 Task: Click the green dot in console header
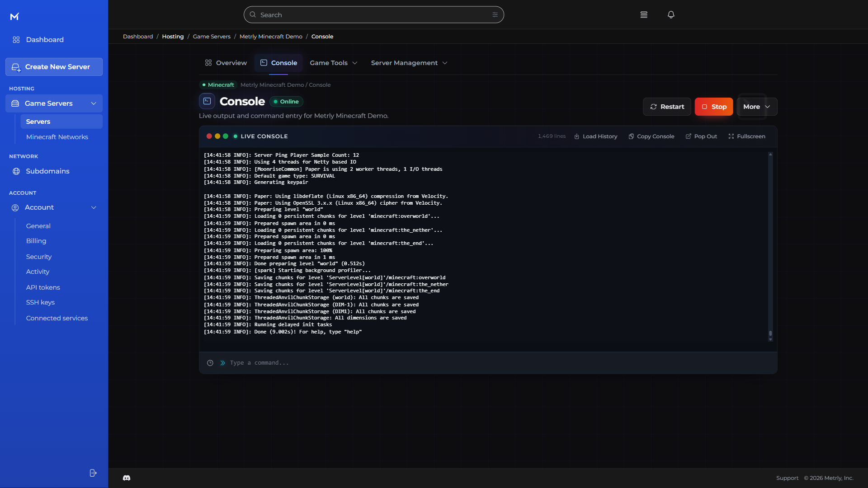click(226, 136)
